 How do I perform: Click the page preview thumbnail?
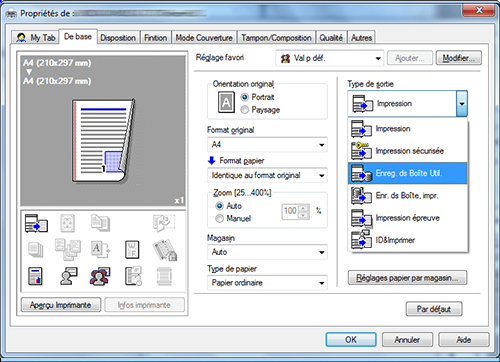click(x=104, y=140)
